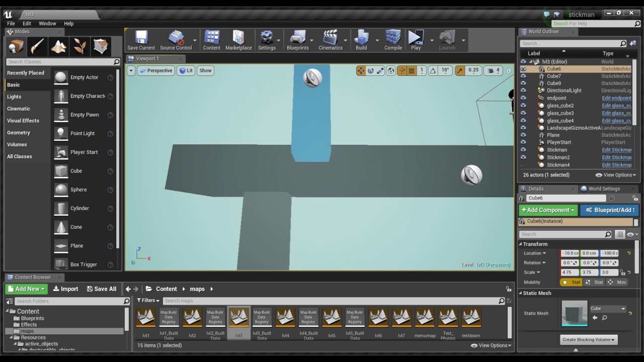This screenshot has height=362, width=644.
Task: Click the Content toolbar icon
Action: tap(212, 40)
